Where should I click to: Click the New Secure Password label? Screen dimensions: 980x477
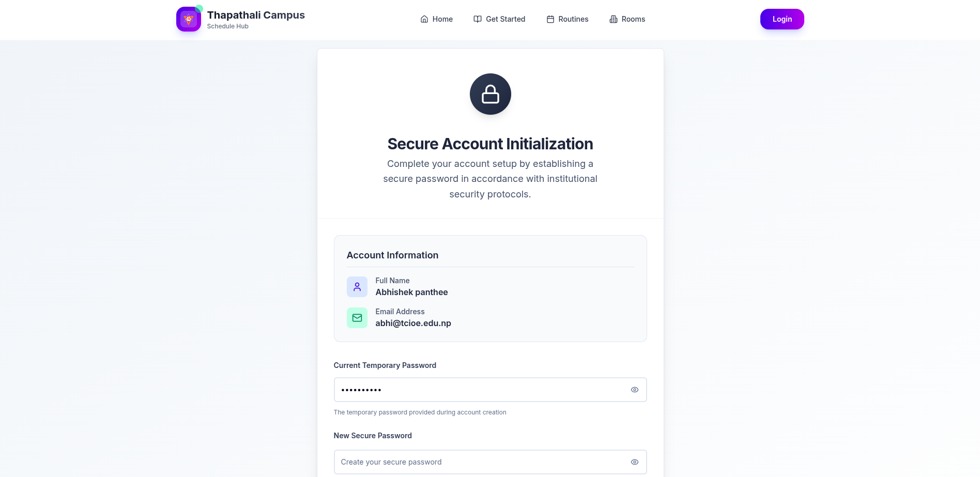click(x=373, y=436)
